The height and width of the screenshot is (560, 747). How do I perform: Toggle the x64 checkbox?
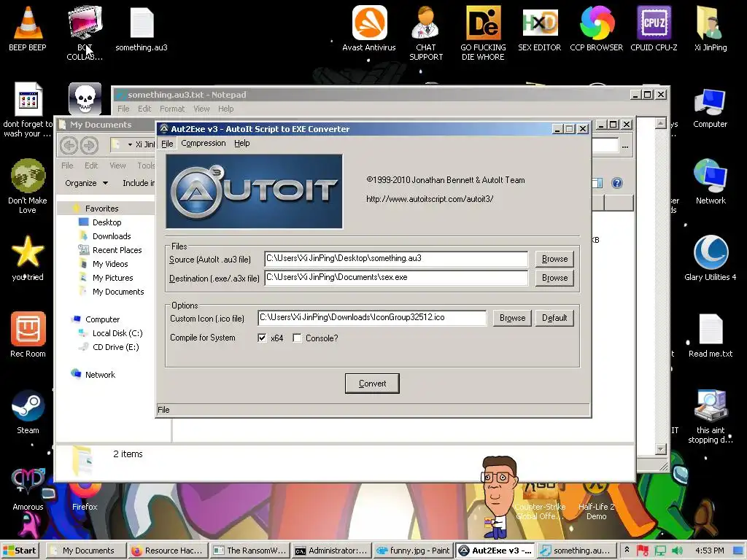pos(262,338)
